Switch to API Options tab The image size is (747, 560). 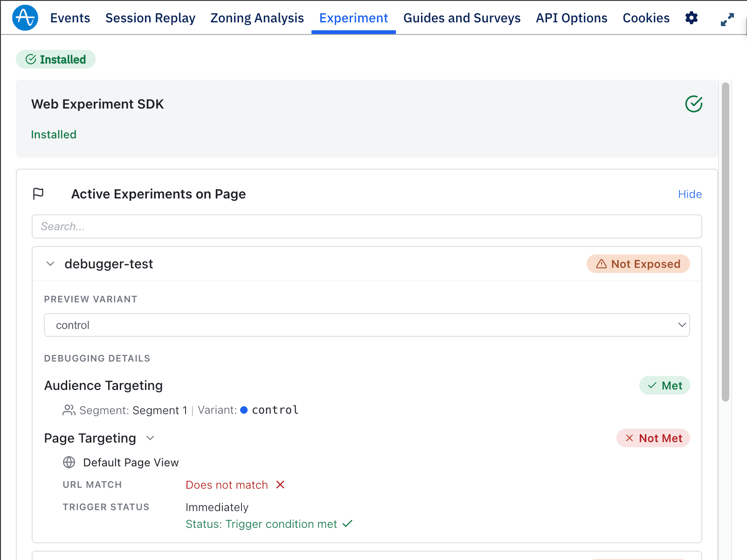pyautogui.click(x=572, y=18)
